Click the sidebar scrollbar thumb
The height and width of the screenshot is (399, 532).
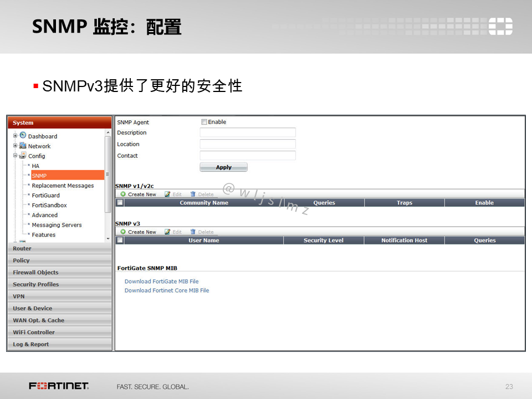(108, 174)
